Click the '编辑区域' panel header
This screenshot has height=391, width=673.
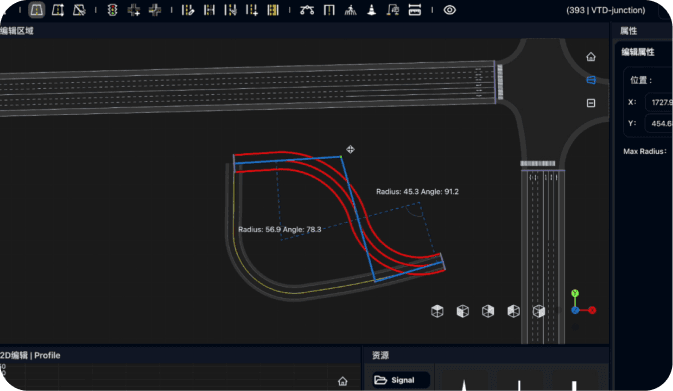click(17, 31)
